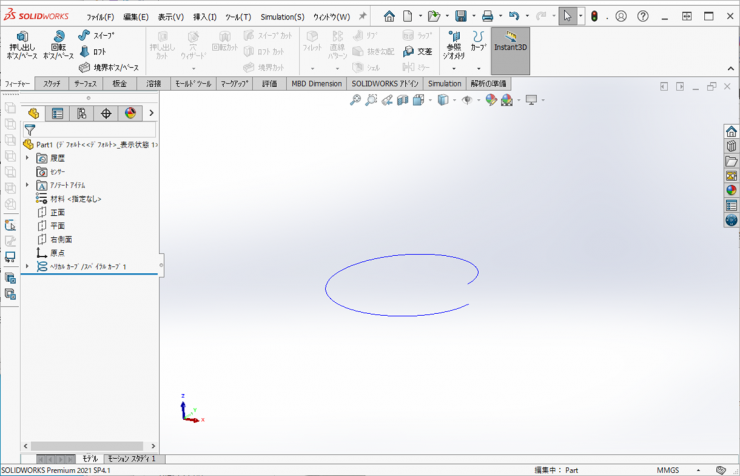Click the Edit Appearance color ball icon
Viewport: 740px width, 476px height.
pos(491,100)
